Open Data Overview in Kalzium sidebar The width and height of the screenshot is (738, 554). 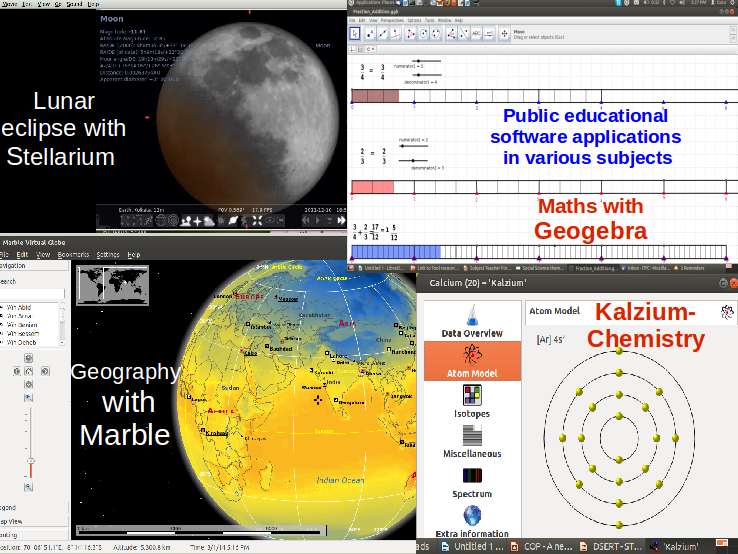472,321
